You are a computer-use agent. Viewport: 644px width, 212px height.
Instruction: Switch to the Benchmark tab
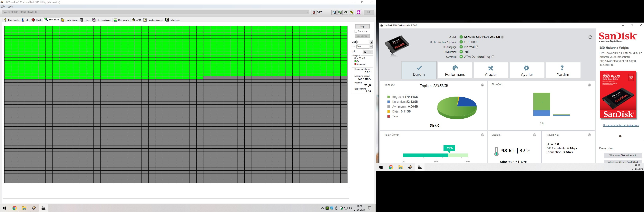click(12, 20)
